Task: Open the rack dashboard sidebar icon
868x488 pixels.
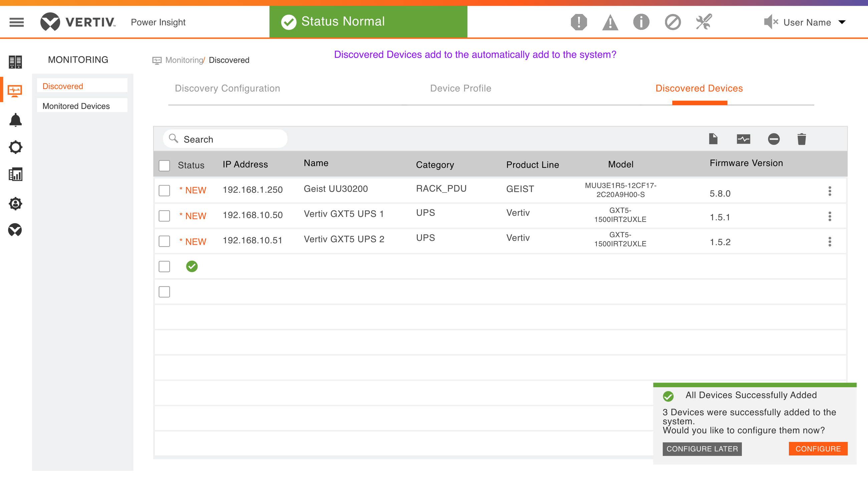Action: coord(15,62)
